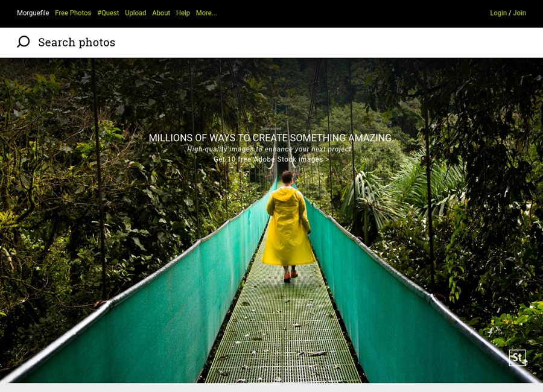
Task: Go to the Morguefile home logo
Action: pos(33,13)
